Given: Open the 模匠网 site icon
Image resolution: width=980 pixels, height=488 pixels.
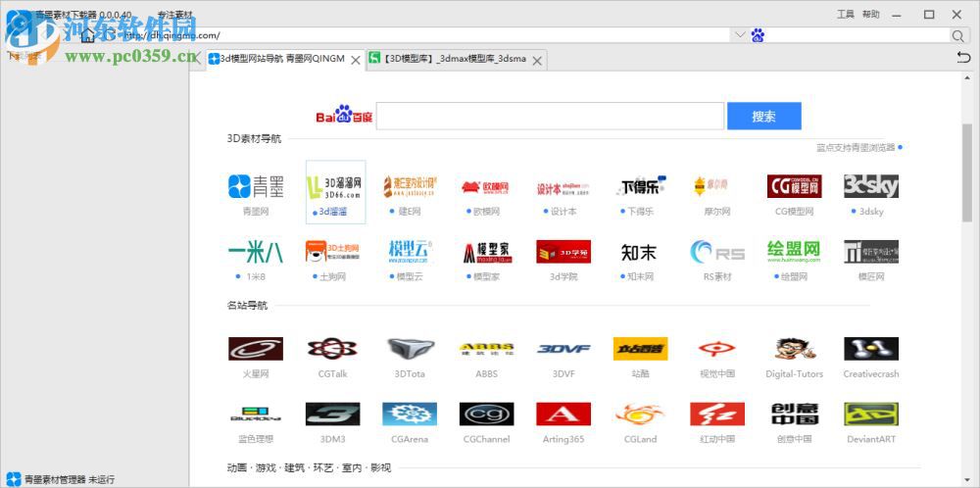Looking at the screenshot, I should [x=871, y=251].
